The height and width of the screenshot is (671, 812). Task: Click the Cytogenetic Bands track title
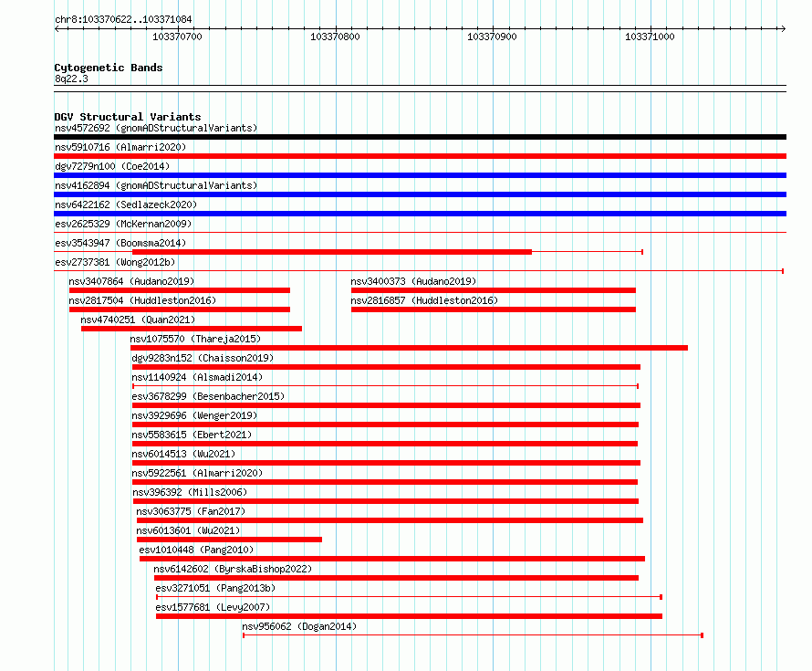tap(109, 68)
